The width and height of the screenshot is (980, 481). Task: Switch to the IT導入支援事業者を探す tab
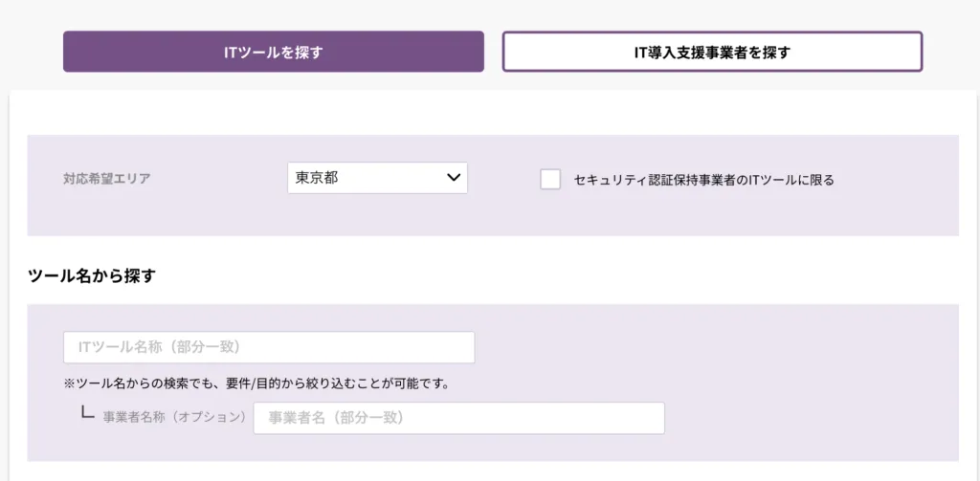point(712,52)
